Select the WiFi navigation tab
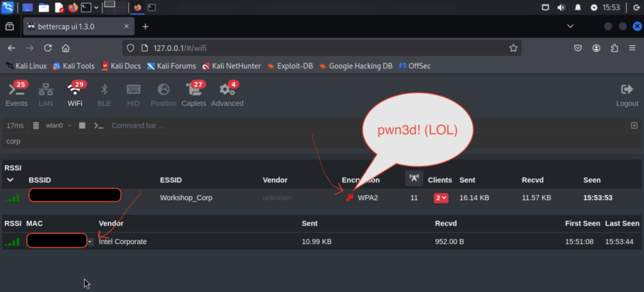Image resolution: width=644 pixels, height=292 pixels. [75, 94]
